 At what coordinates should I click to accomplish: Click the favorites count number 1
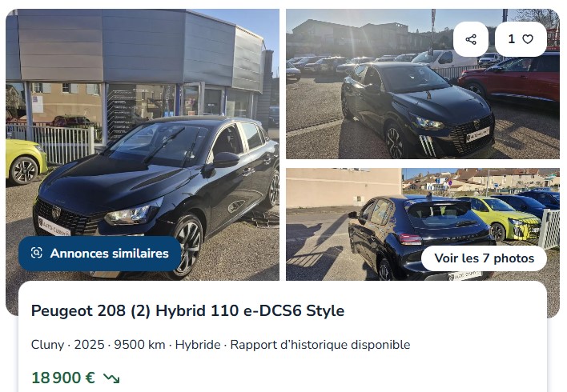click(511, 39)
